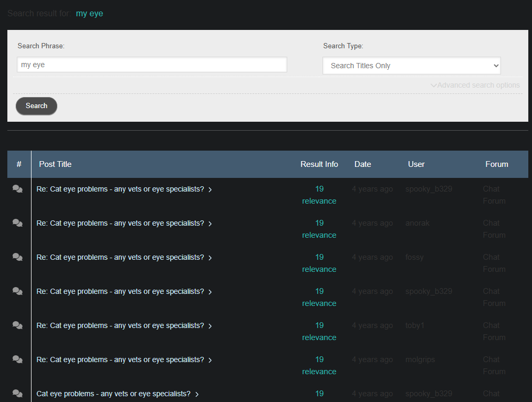532x402 pixels.
Task: Click the chat bubbles icon in anorak's row
Action: (17, 223)
